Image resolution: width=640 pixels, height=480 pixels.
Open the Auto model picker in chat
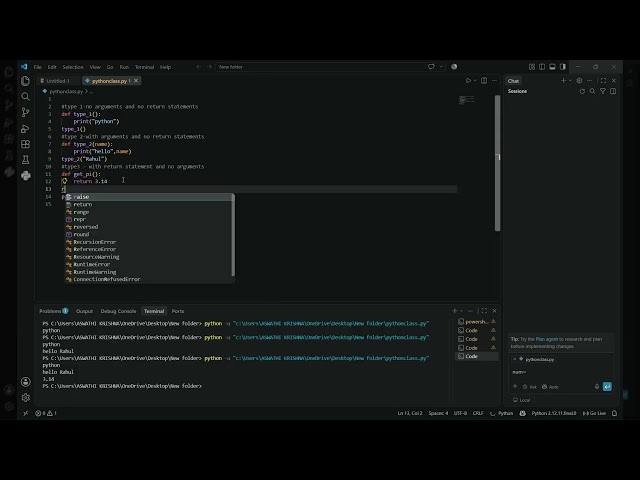click(x=550, y=387)
